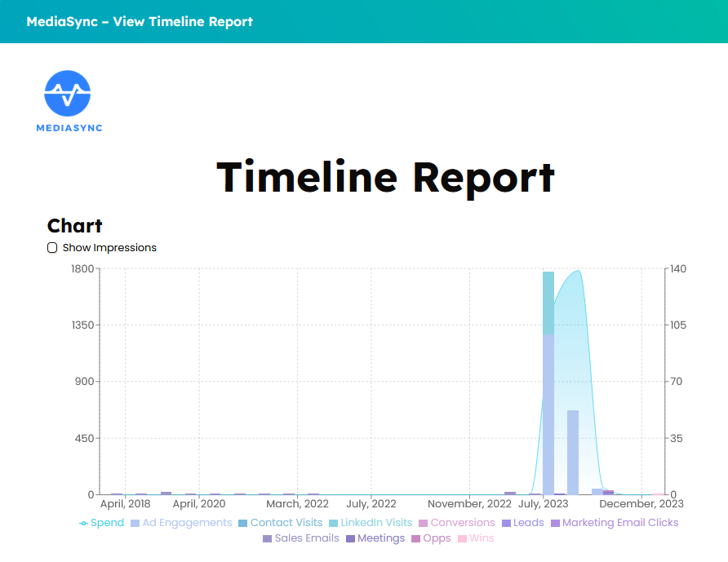The height and width of the screenshot is (562, 728).
Task: Click the 1800 left axis value
Action: click(82, 268)
